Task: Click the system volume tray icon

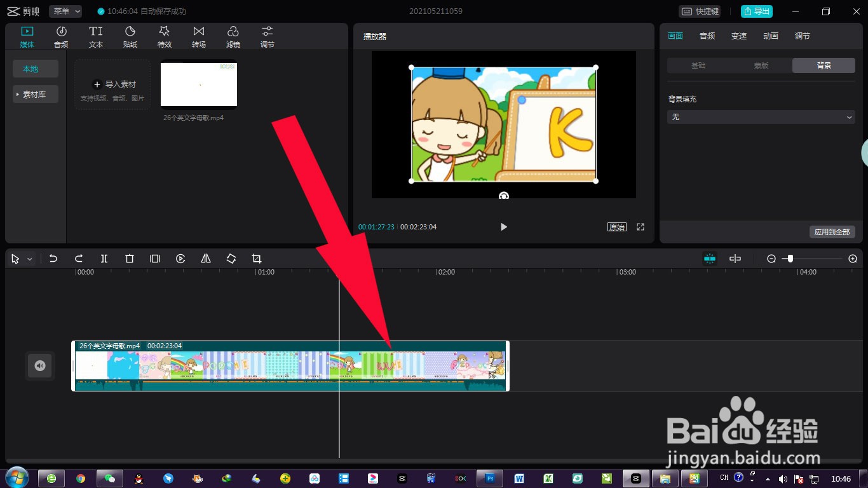Action: point(782,478)
